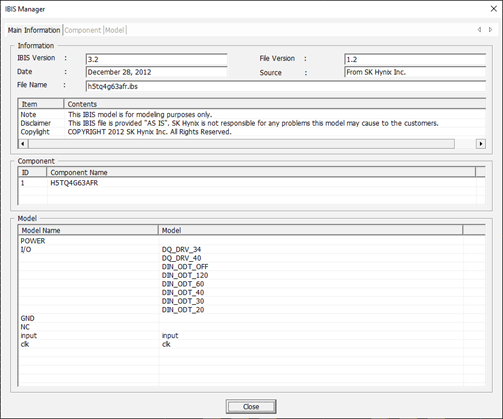Viewport: 503px width, 419px height.
Task: Click the File Name field
Action: [x=286, y=86]
